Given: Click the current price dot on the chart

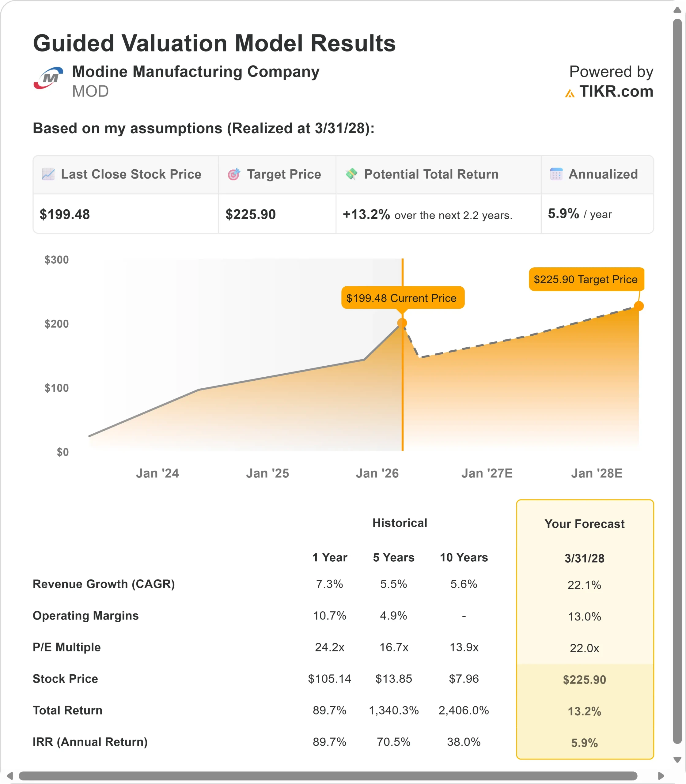Looking at the screenshot, I should coord(402,323).
